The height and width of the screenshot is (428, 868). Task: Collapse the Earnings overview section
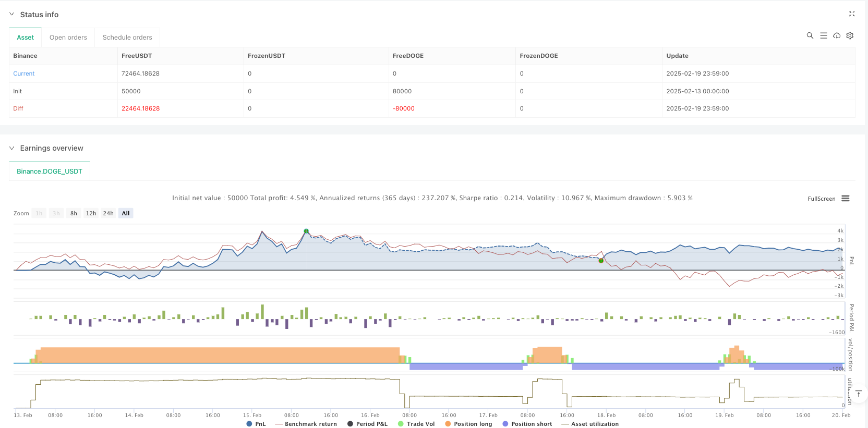pyautogui.click(x=12, y=148)
